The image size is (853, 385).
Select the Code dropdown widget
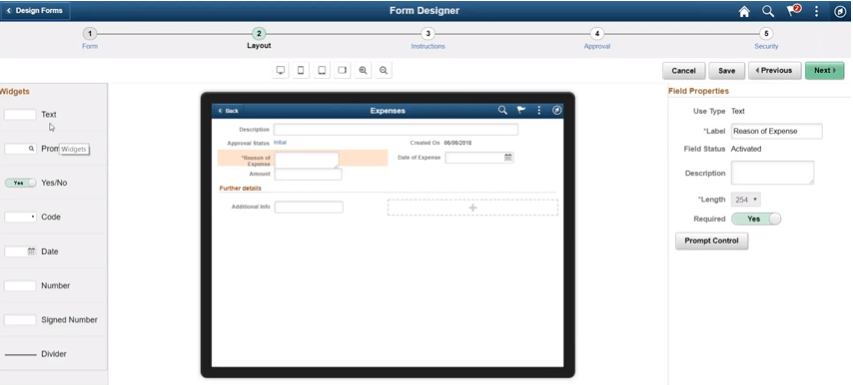[x=20, y=217]
